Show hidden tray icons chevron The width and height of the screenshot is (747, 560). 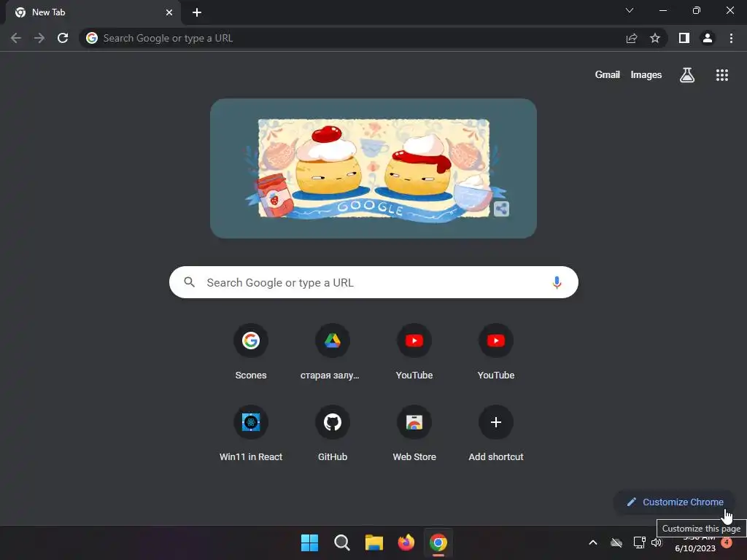593,542
